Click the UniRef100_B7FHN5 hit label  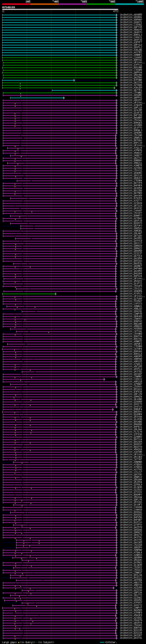coord(131,80)
